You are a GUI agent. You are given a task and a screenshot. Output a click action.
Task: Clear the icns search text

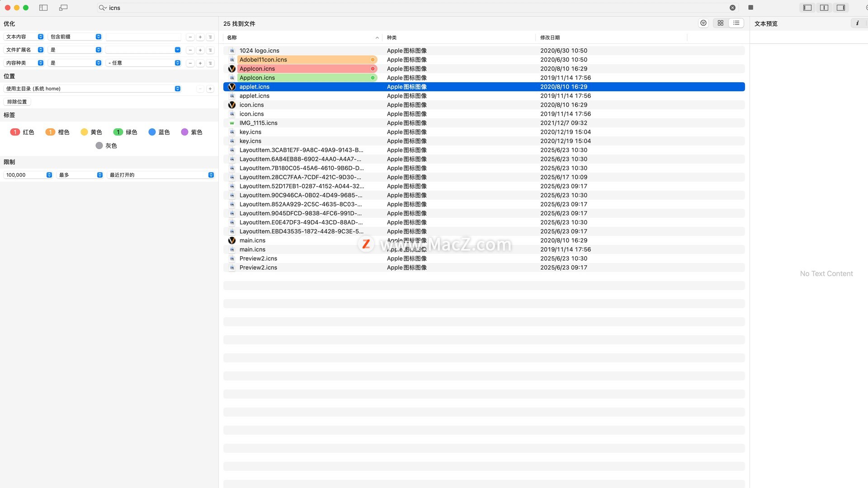[732, 8]
